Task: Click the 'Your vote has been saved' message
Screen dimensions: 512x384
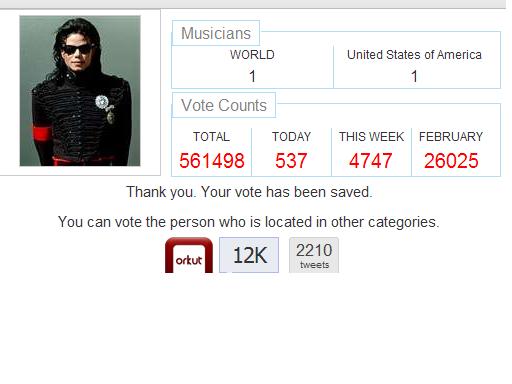Action: [249, 192]
